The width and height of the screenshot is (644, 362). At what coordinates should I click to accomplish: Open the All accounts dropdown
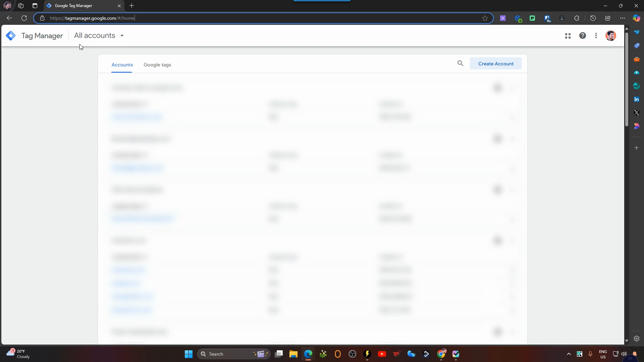tap(99, 36)
